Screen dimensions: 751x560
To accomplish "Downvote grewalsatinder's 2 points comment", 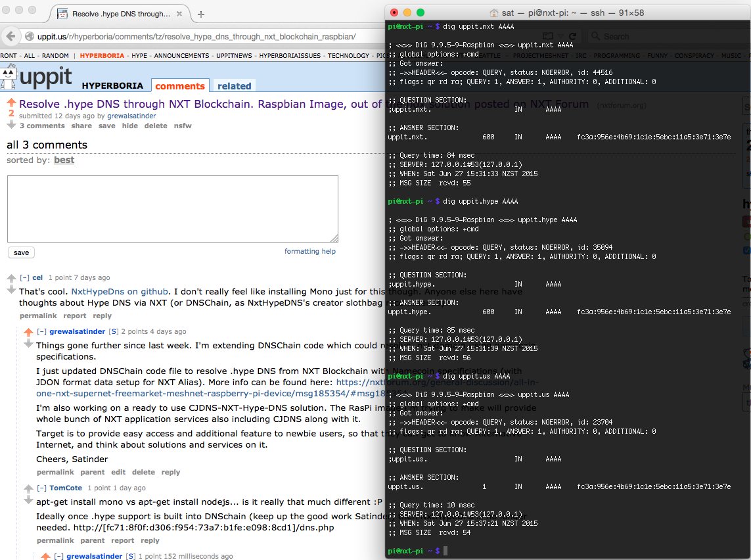I will click(28, 344).
